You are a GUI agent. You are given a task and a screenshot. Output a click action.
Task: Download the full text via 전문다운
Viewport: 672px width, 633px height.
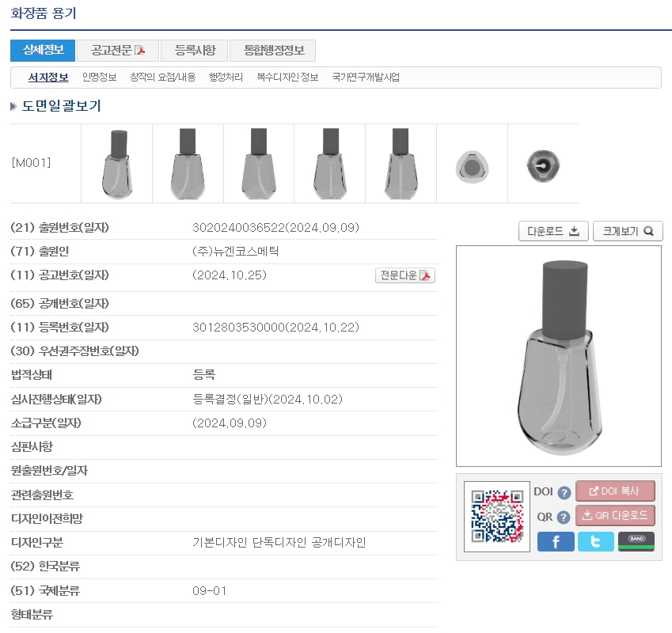(x=405, y=275)
